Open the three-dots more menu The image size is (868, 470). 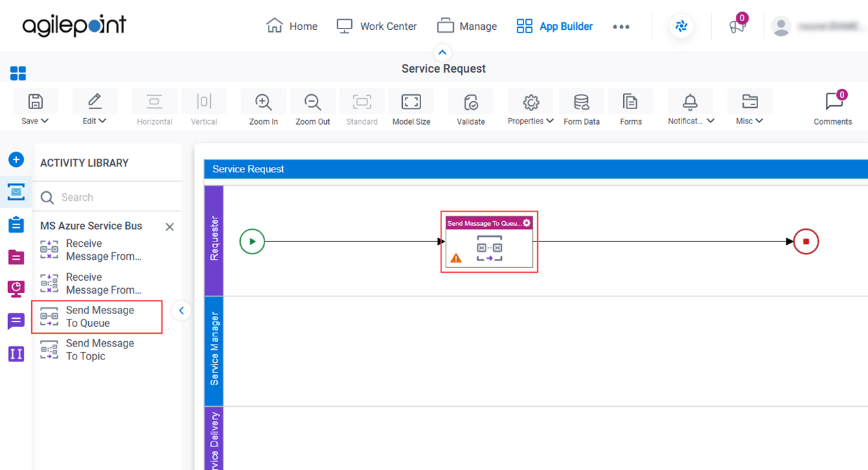click(x=621, y=26)
